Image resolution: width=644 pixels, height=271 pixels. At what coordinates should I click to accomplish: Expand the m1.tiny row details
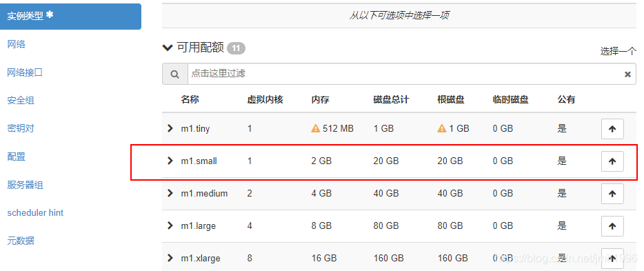tap(170, 128)
